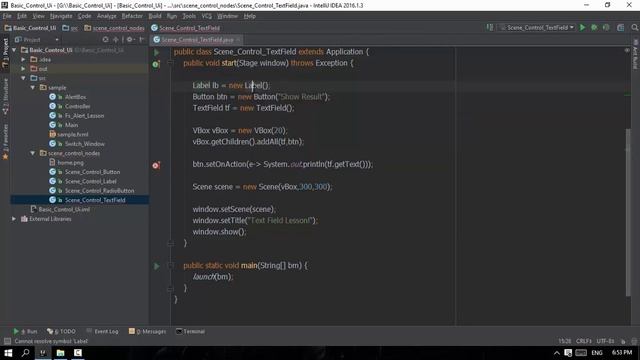Expand External Libraries node

[x=14, y=219]
